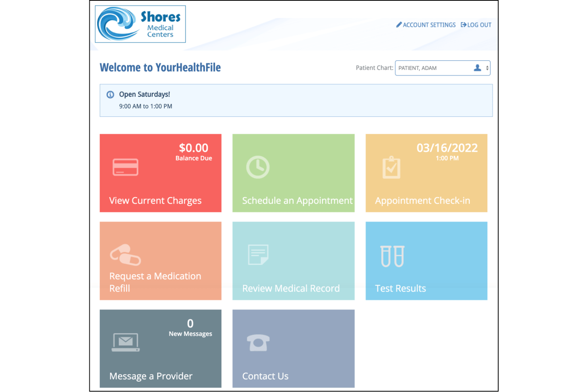The height and width of the screenshot is (392, 588).
Task: Click the person icon in Patient Chart selector
Action: [x=478, y=68]
